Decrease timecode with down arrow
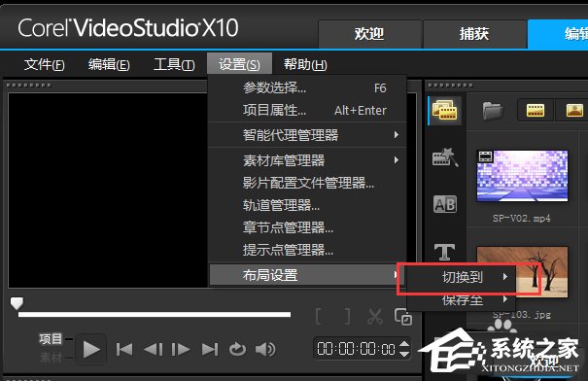The width and height of the screenshot is (588, 381). (404, 354)
